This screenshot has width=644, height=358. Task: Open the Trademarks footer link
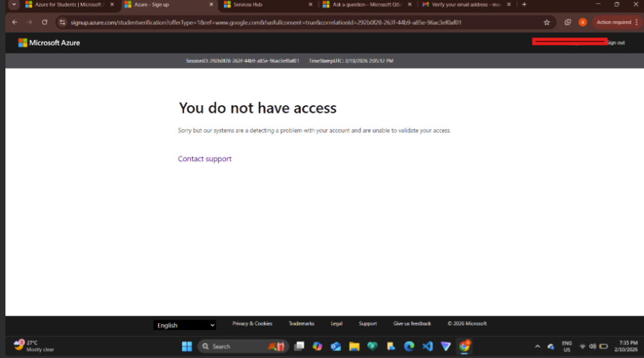tap(302, 323)
